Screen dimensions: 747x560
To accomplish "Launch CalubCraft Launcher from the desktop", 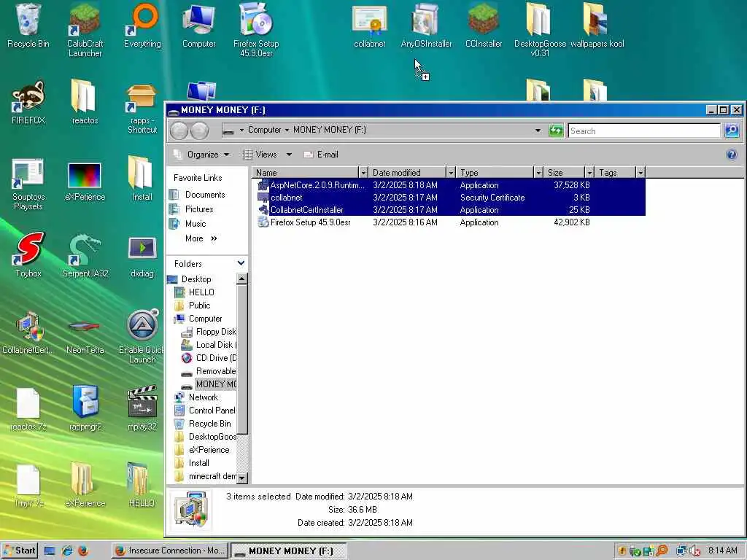I will coord(85,30).
